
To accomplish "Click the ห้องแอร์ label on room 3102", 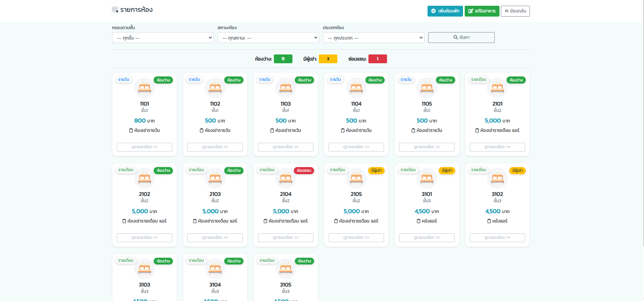I will click(x=500, y=221).
